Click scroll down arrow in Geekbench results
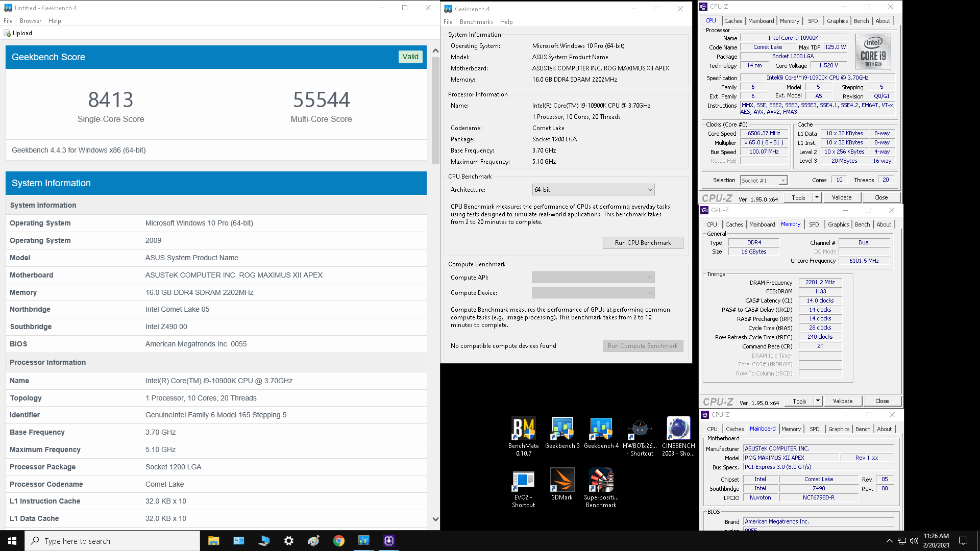Screen dimensions: 980x551 435,519
